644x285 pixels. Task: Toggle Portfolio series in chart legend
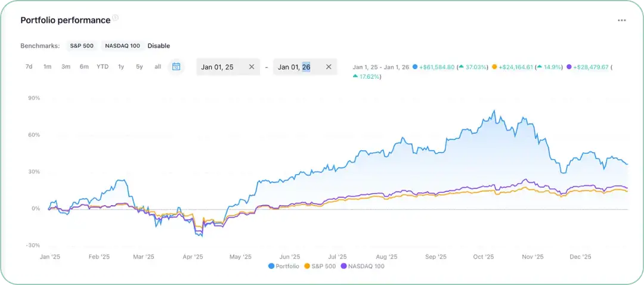click(x=284, y=266)
